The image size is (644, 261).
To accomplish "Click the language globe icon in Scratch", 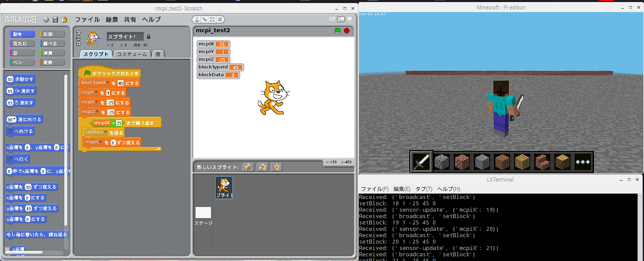I will click(x=46, y=20).
